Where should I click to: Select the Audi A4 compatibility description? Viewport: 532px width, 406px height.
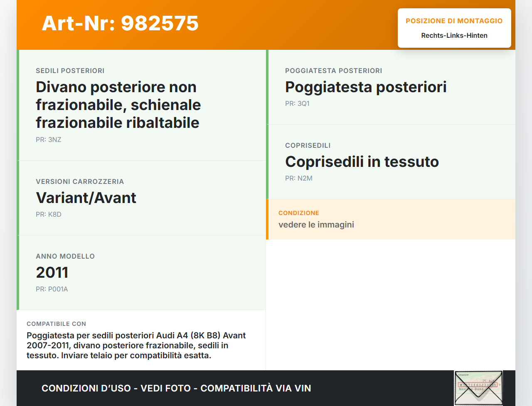point(136,345)
